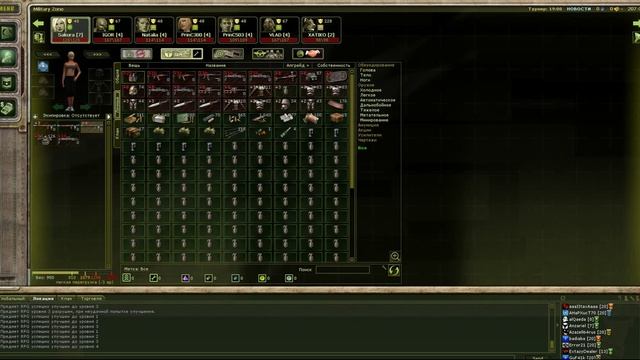Filter by Тело category
The width and height of the screenshot is (640, 360).
click(x=366, y=75)
